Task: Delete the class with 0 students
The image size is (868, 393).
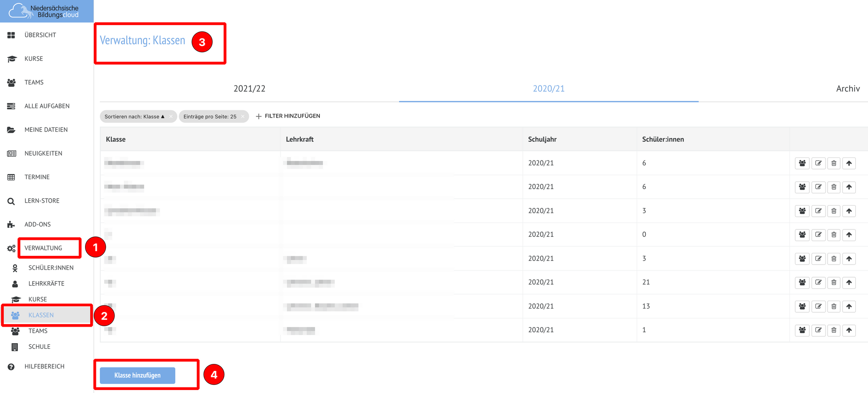Action: pyautogui.click(x=834, y=235)
